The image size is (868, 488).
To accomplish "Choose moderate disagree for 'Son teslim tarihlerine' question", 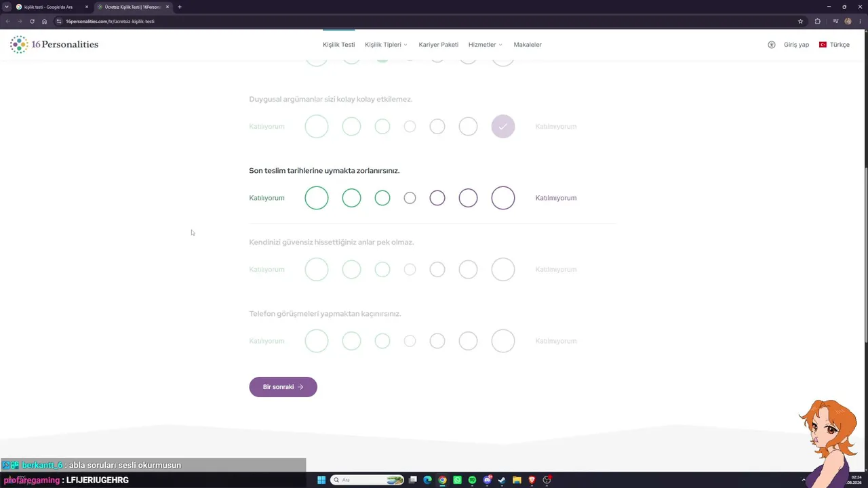I will (468, 198).
